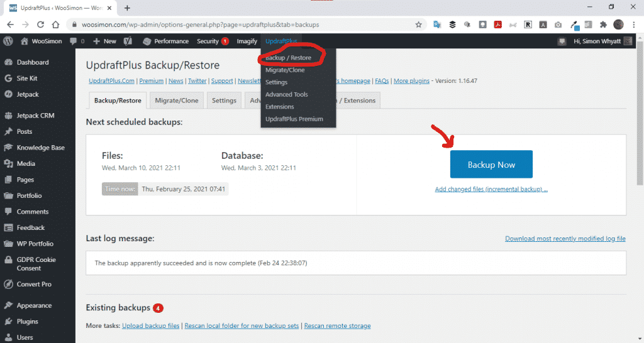Click the browser Back arrow
The width and height of the screenshot is (644, 343).
click(x=10, y=24)
